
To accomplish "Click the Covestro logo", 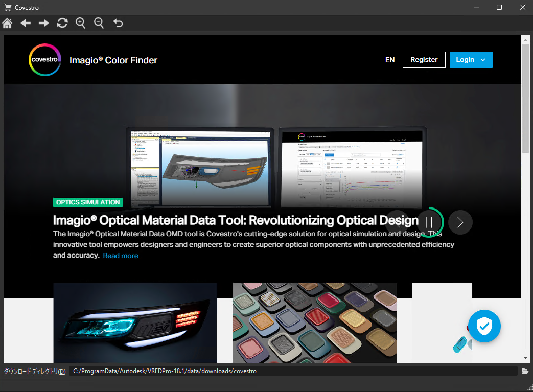I will click(45, 60).
